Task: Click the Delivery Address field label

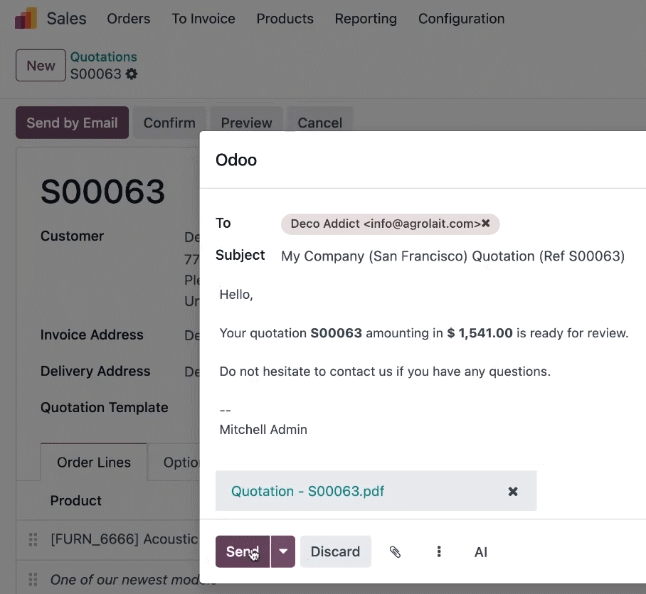Action: point(95,371)
